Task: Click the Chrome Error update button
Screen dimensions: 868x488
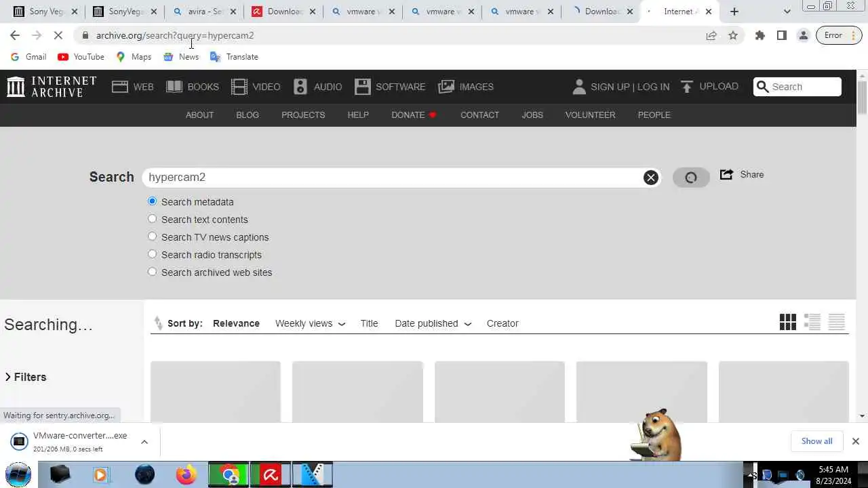Action: coord(840,35)
